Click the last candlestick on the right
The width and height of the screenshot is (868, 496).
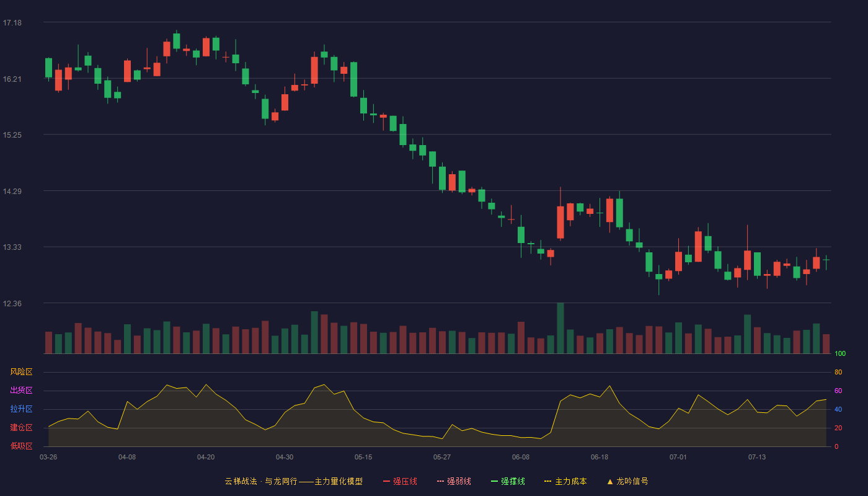[826, 262]
